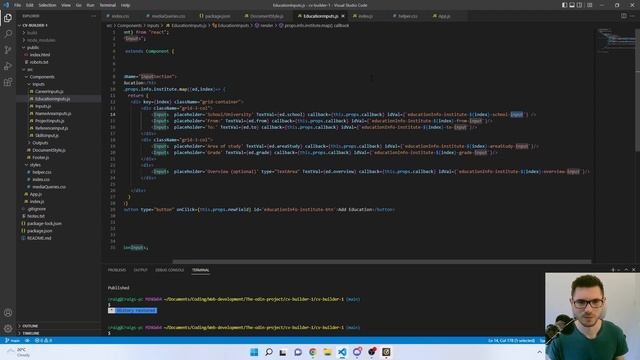The image size is (640, 360).
Task: Maximize the terminal panel with caret icon
Action: click(626, 270)
